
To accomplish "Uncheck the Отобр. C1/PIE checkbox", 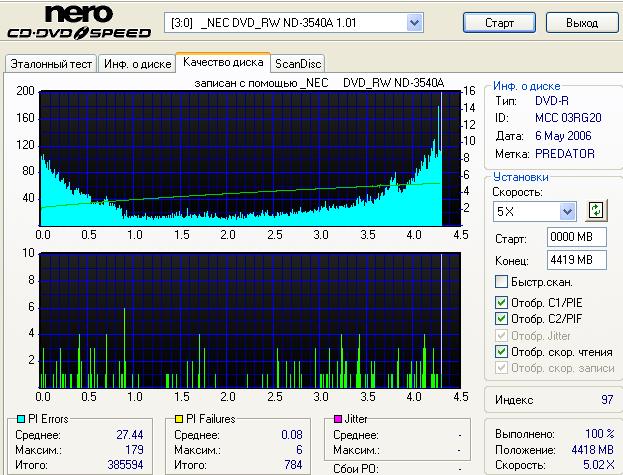I will point(502,302).
